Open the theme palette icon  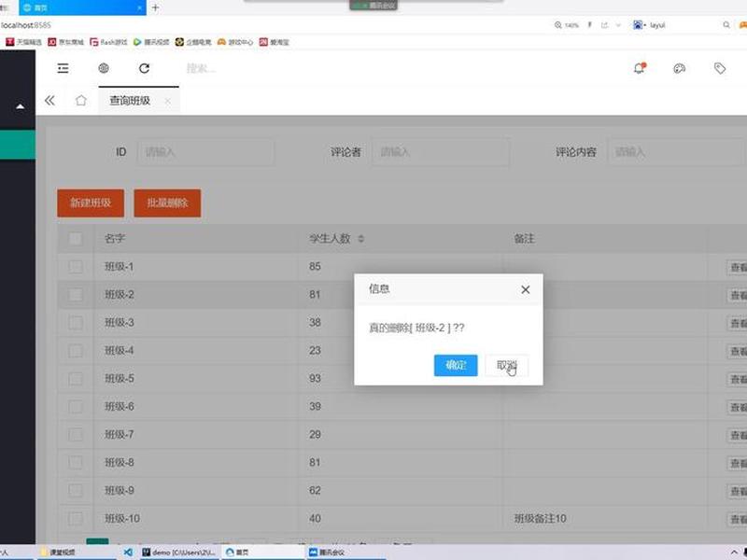(680, 68)
